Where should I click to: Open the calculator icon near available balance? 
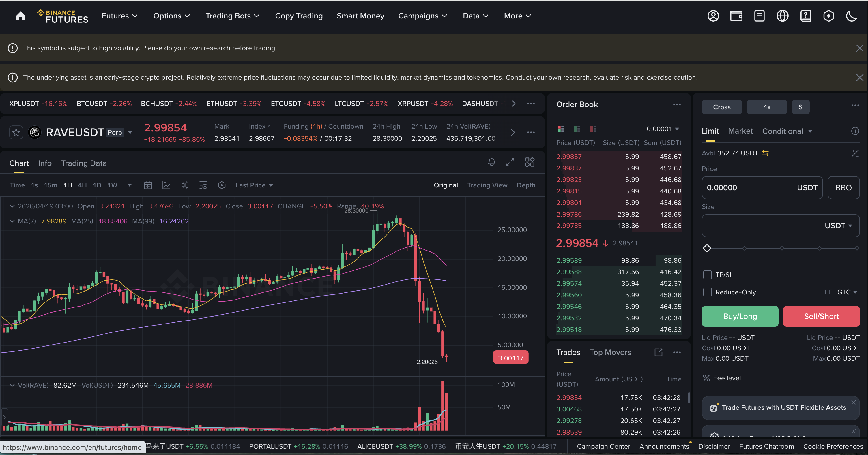coord(855,153)
